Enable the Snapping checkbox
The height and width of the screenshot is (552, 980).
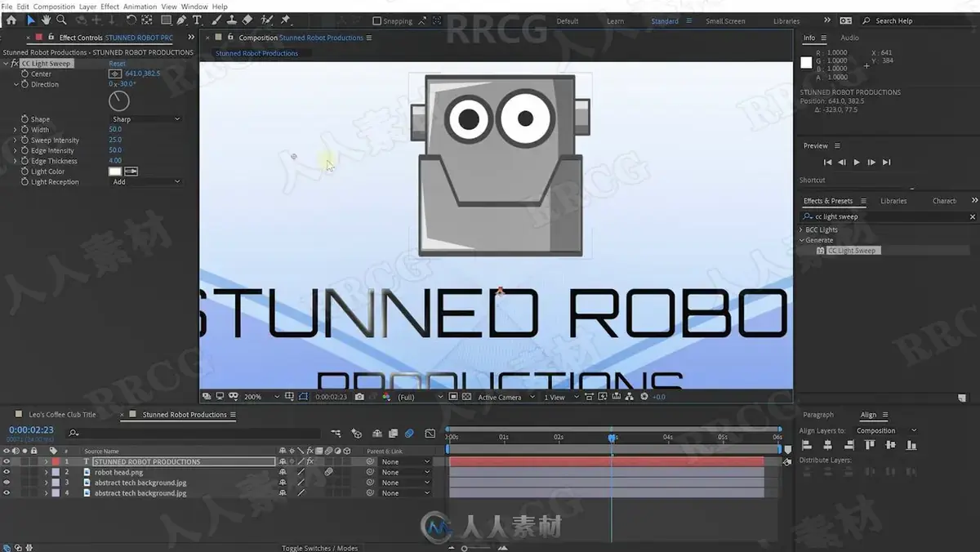(376, 21)
